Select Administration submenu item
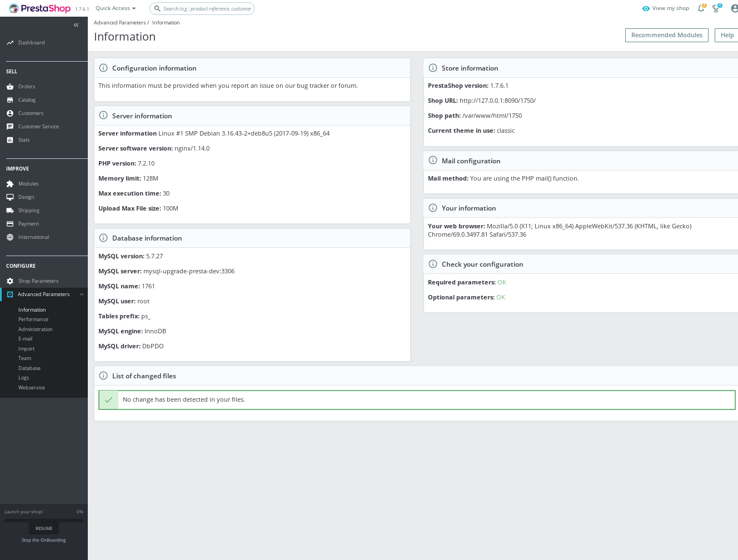Viewport: 738px width, 560px height. click(36, 329)
